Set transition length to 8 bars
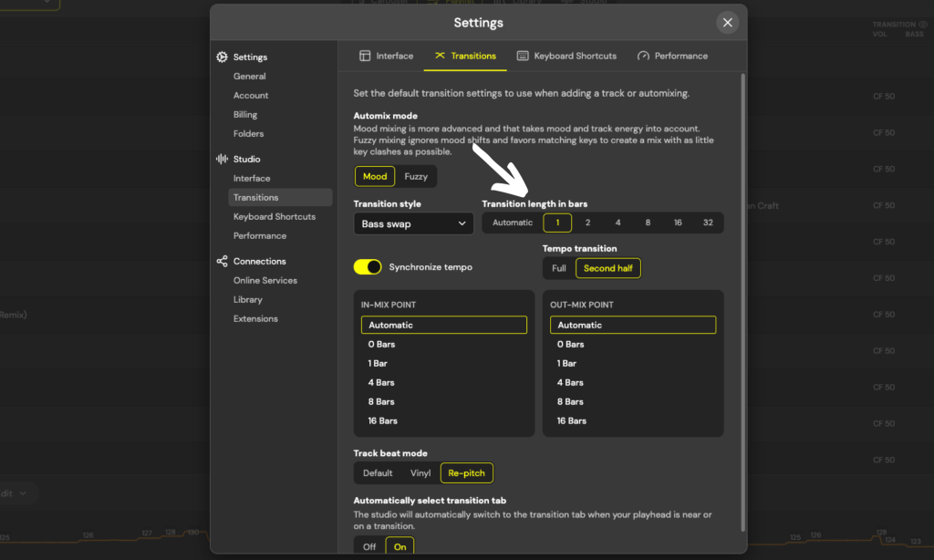 click(649, 222)
